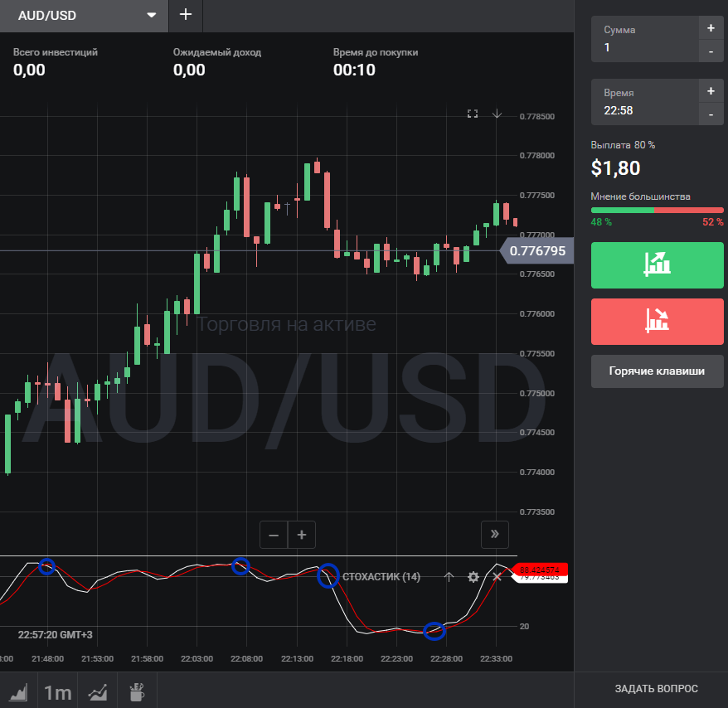
Task: Click the red sell down button
Action: click(657, 321)
